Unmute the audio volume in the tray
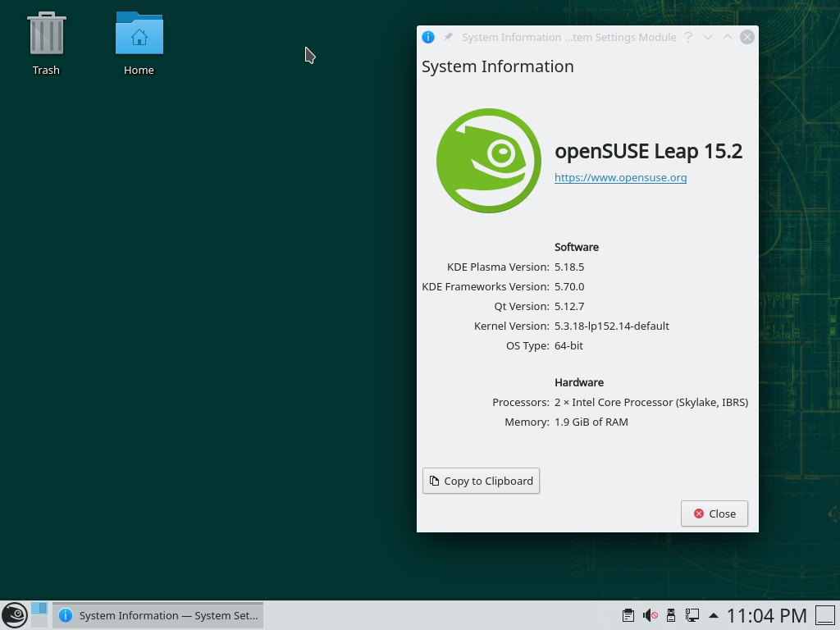The image size is (840, 630). click(651, 615)
